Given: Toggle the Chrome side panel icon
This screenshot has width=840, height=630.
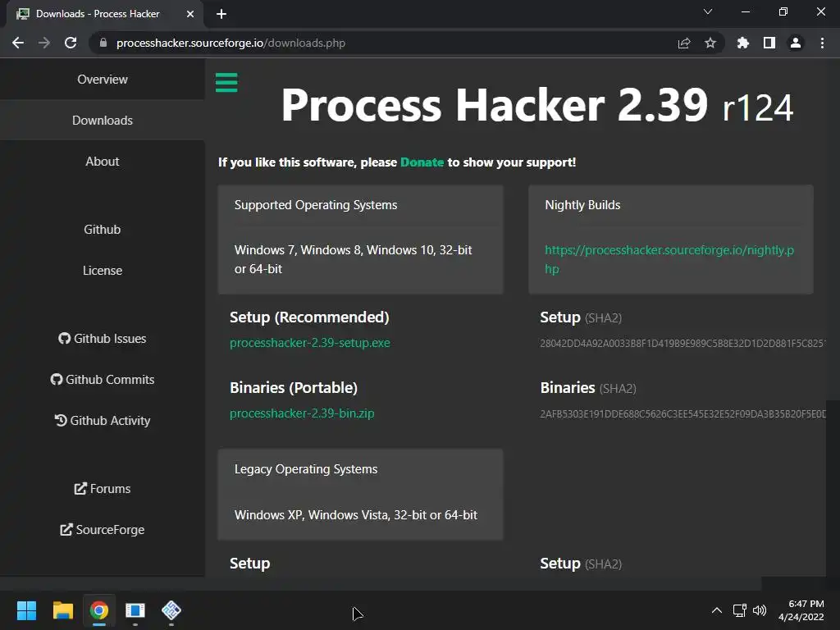Looking at the screenshot, I should tap(769, 43).
